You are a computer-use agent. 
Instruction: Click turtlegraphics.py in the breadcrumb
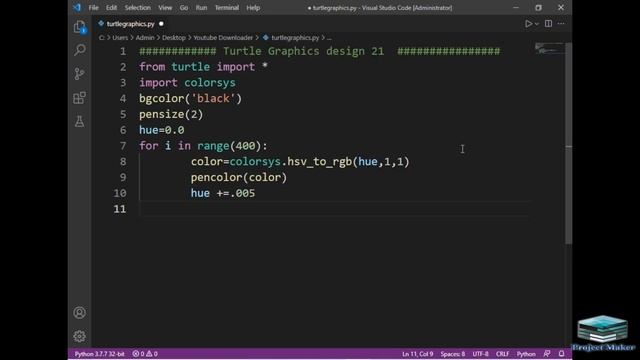coord(295,38)
